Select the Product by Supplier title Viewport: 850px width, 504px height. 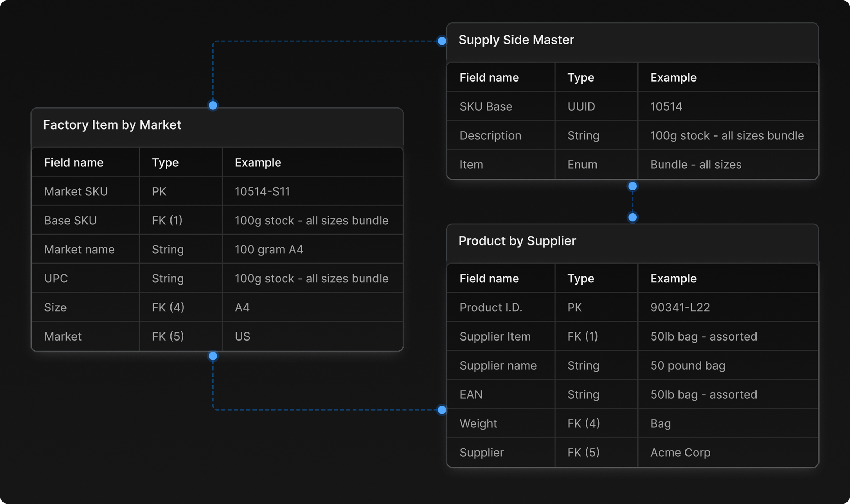pyautogui.click(x=517, y=241)
